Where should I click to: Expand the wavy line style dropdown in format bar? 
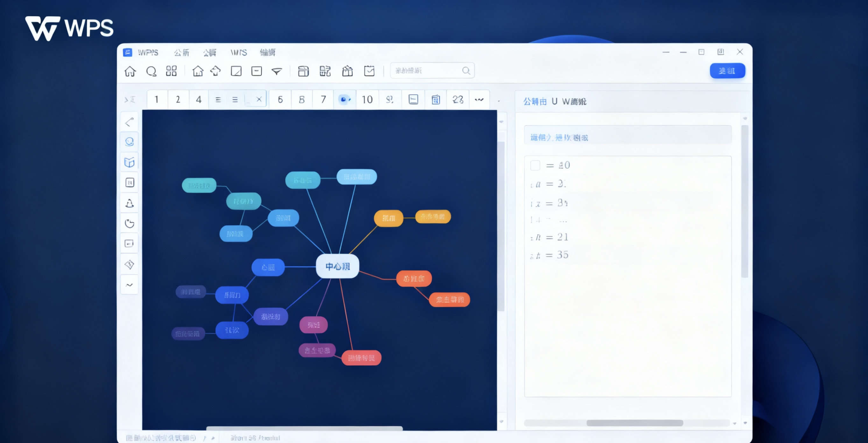click(x=479, y=99)
